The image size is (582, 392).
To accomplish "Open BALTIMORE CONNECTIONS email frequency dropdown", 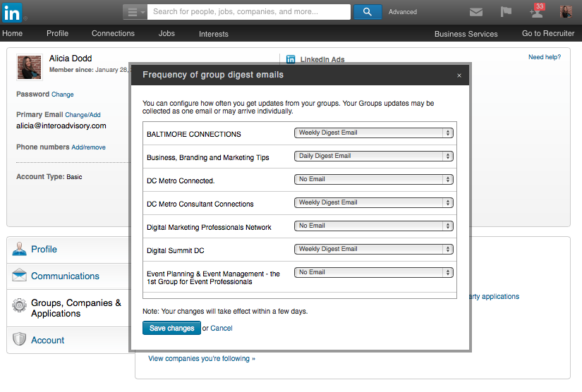I will click(x=373, y=133).
